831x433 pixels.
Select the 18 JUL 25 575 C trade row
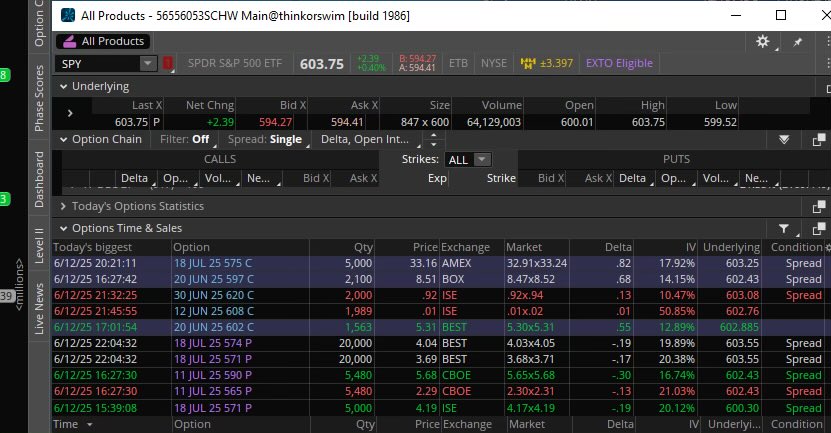coord(439,263)
